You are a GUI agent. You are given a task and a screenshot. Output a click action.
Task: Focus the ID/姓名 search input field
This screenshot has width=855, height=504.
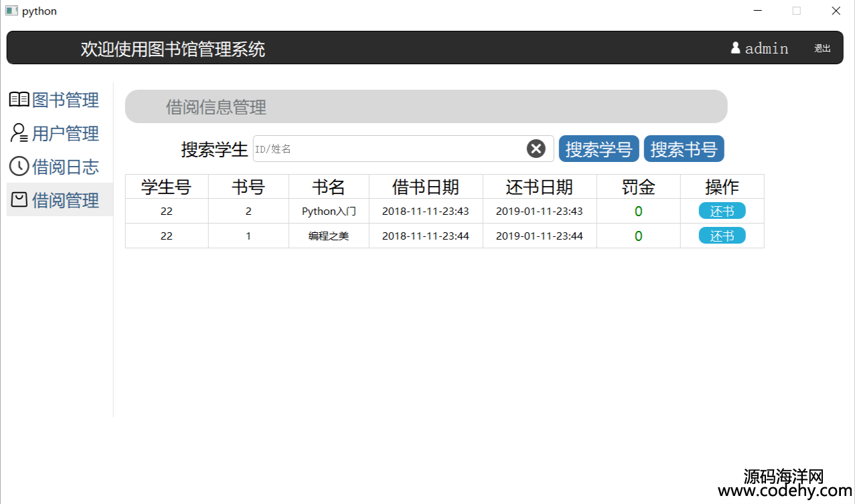pyautogui.click(x=388, y=149)
